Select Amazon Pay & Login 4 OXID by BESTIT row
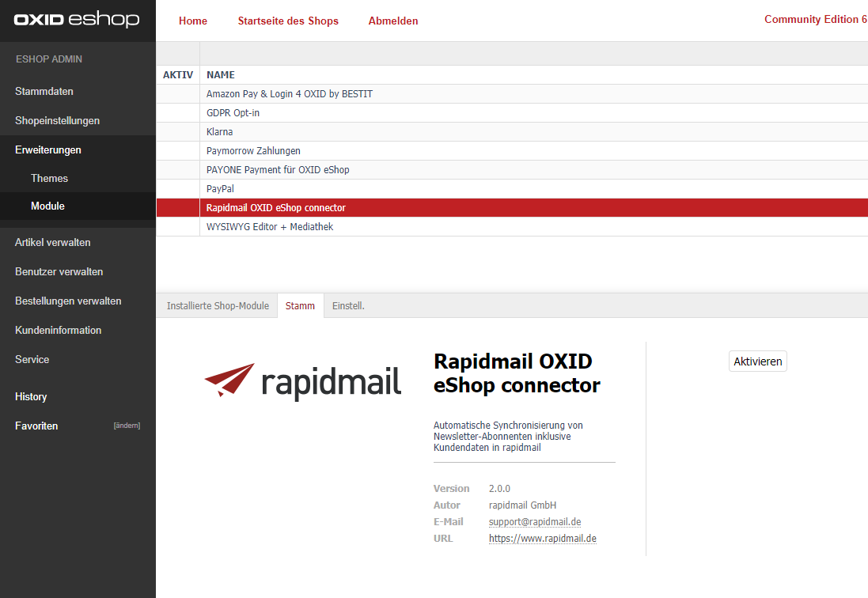This screenshot has width=868, height=598. (512, 94)
